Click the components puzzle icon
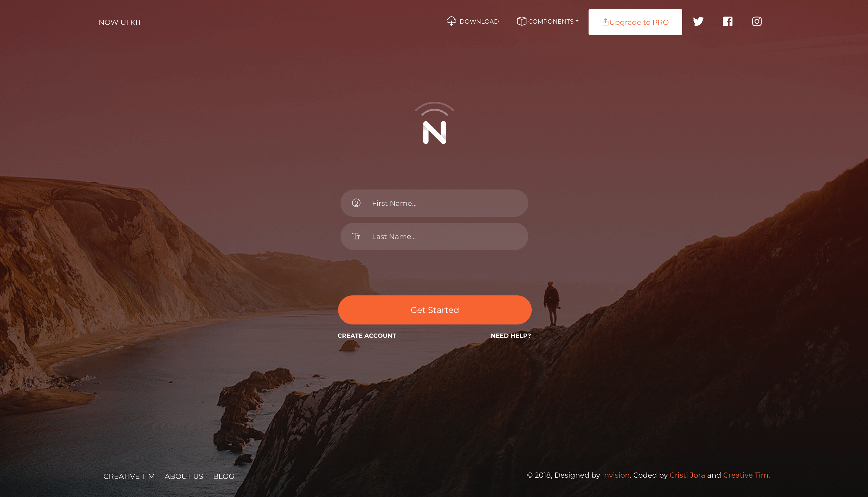Image resolution: width=868 pixels, height=497 pixels. (x=522, y=21)
